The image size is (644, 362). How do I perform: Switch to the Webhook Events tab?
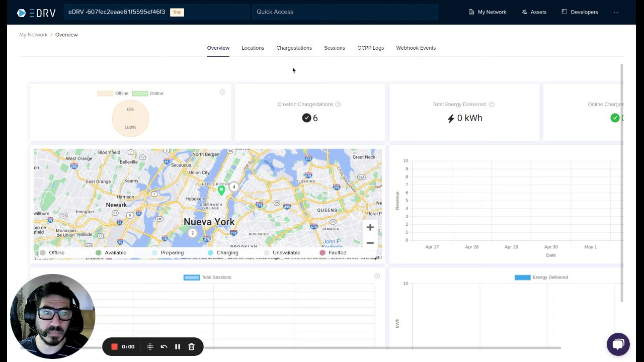[416, 48]
